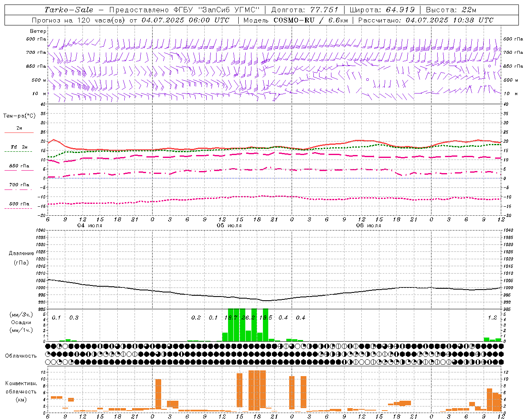The image size is (525, 420).
Task: Click the 26.2 precipitation total value
Action: [248, 317]
